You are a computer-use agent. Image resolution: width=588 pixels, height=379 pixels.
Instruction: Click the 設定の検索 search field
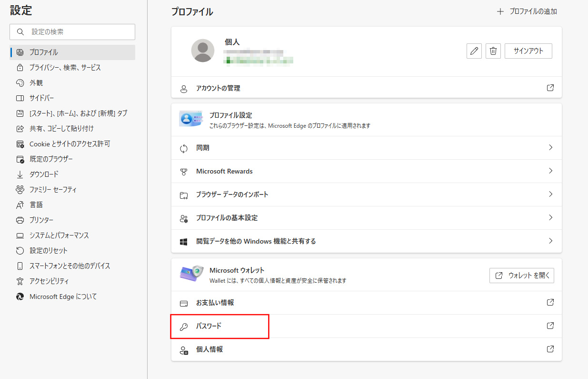tap(72, 32)
